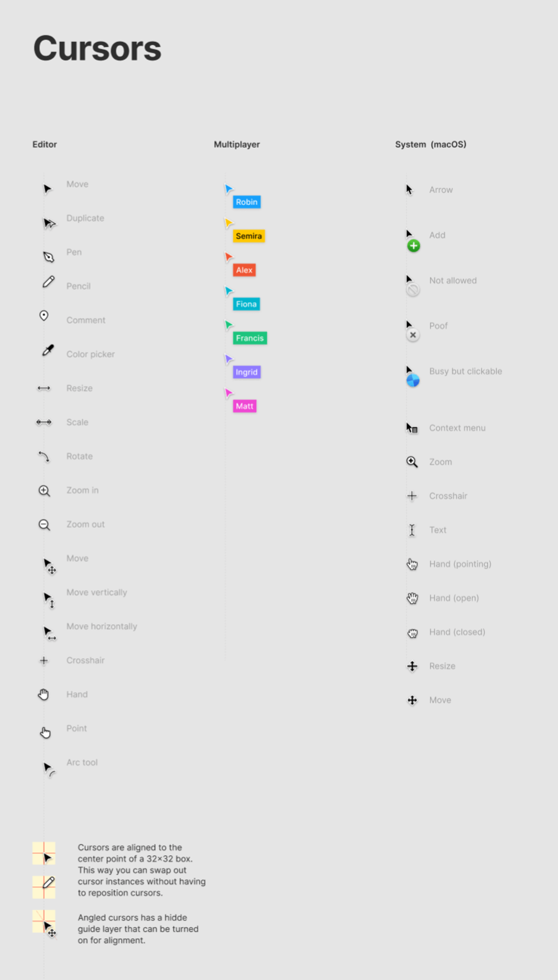Select the Duplicate cursor icon
This screenshot has width=558, height=980.
pos(49,223)
